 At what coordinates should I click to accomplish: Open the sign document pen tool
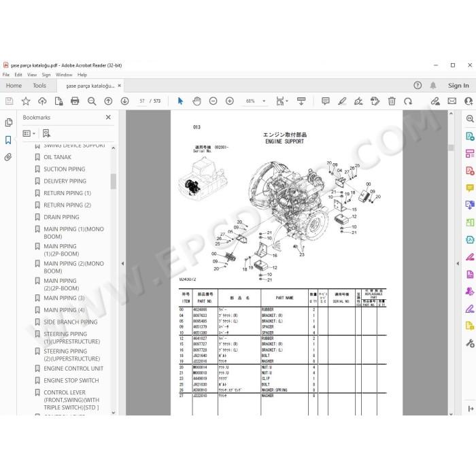pos(358,101)
